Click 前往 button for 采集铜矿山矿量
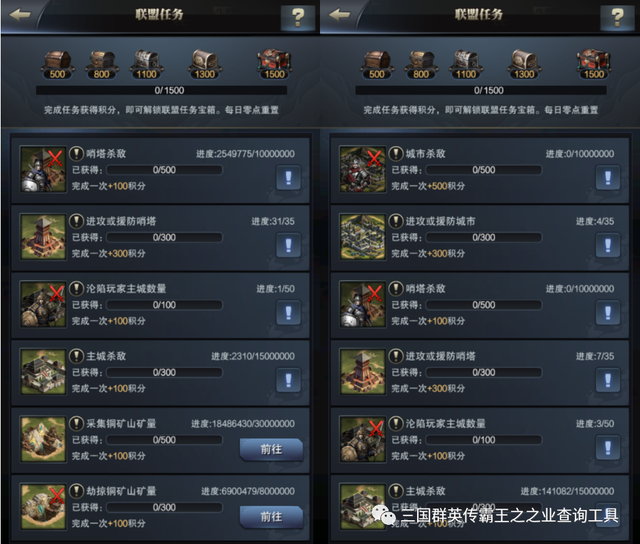The height and width of the screenshot is (544, 640). [271, 450]
